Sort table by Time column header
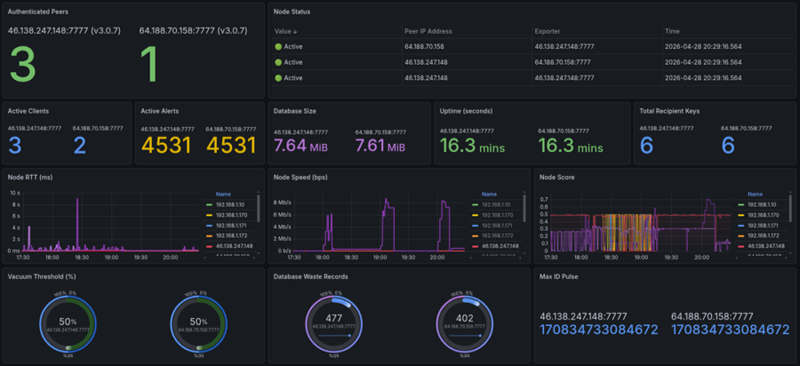800x366 pixels. [672, 31]
